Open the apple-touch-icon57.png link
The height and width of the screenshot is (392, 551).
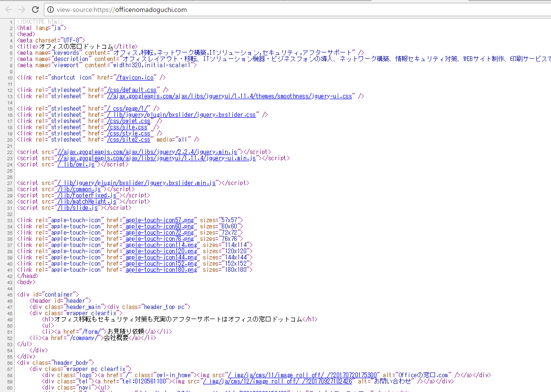pos(159,220)
